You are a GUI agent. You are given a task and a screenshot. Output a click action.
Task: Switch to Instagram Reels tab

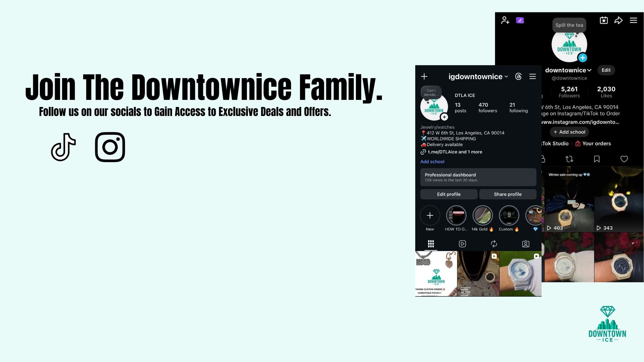point(462,244)
